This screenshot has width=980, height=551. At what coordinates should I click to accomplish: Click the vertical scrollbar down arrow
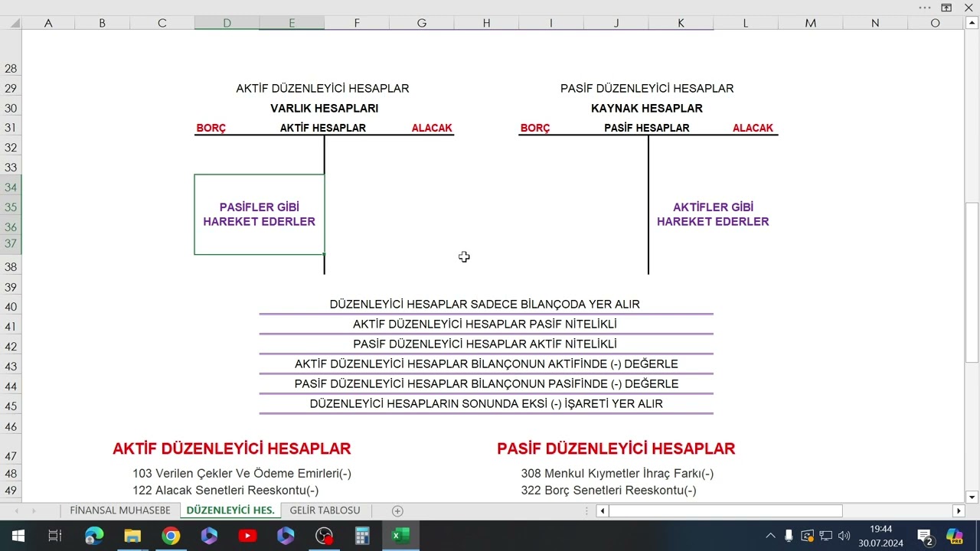pyautogui.click(x=972, y=496)
